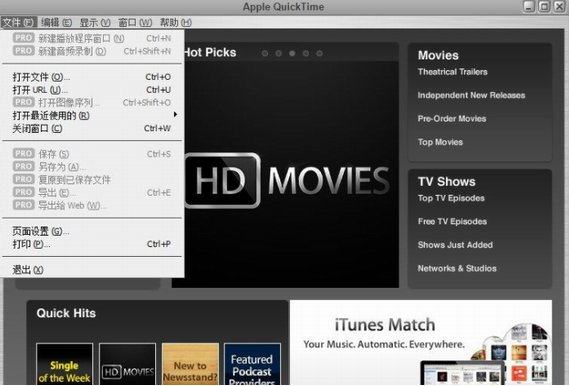Select 复原到已保存文件 menu entry
The height and width of the screenshot is (386, 569).
92,180
